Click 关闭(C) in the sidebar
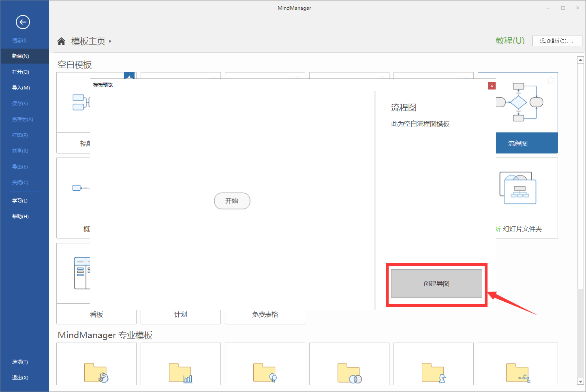This screenshot has height=392, width=586. pos(20,183)
